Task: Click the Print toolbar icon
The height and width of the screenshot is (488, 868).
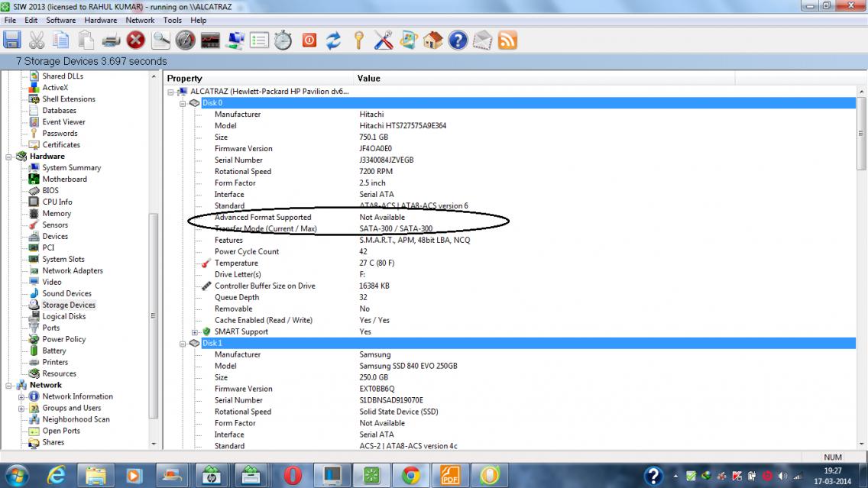Action: 112,40
